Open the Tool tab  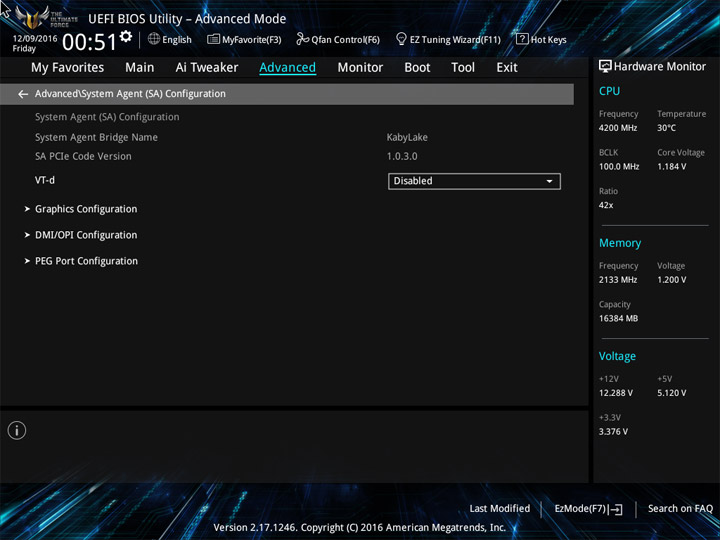point(463,68)
